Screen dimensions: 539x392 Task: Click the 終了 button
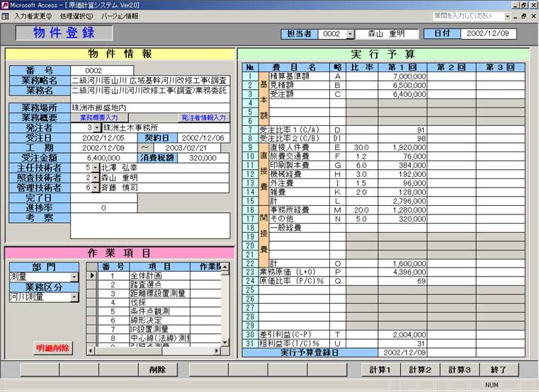(499, 369)
